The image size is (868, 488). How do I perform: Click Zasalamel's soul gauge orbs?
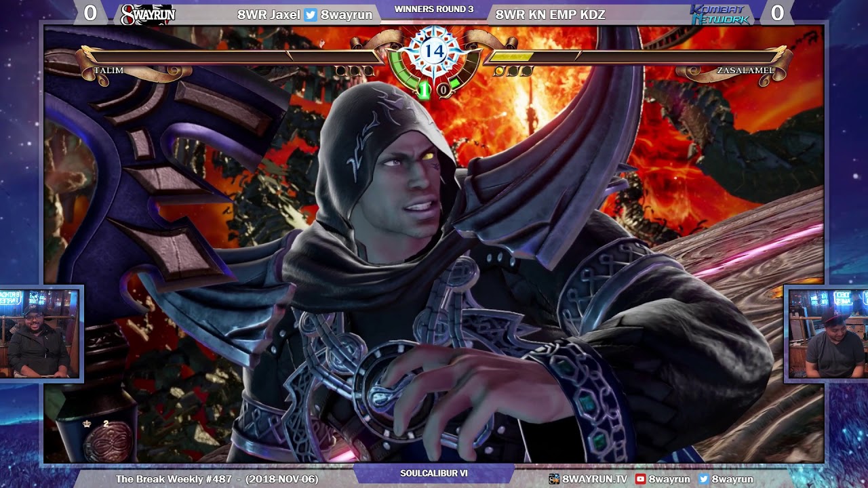click(513, 70)
